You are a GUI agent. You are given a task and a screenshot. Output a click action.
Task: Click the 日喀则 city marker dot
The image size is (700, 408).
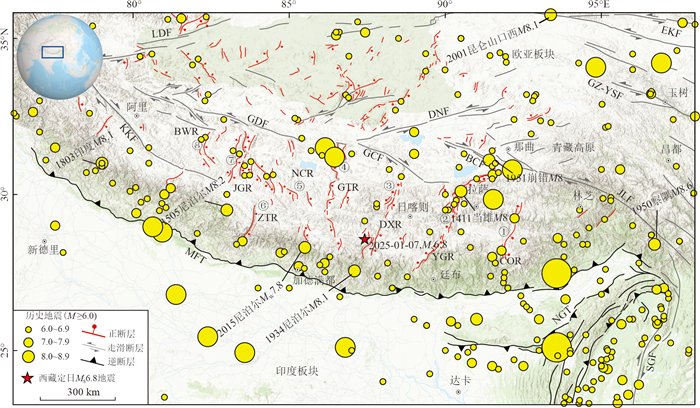coord(410,217)
